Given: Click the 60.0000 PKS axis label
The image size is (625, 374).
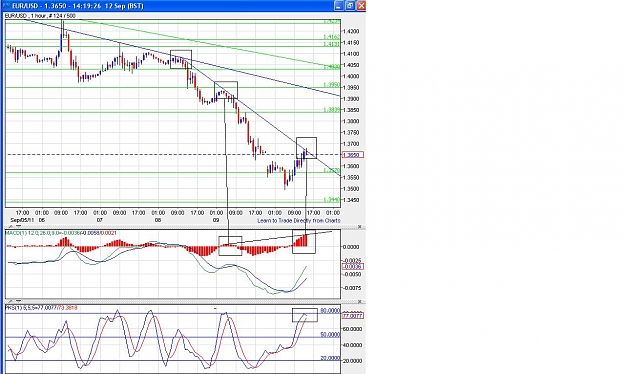Looking at the screenshot, I should [352, 329].
